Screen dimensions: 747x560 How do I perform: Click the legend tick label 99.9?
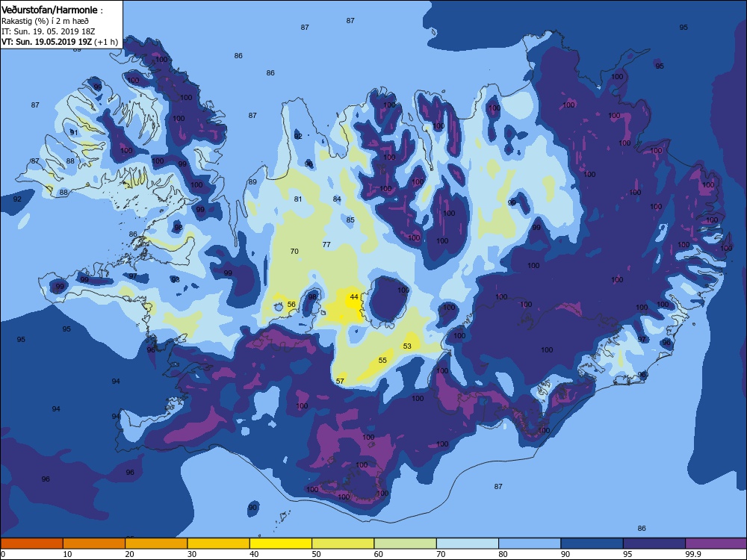coord(692,554)
